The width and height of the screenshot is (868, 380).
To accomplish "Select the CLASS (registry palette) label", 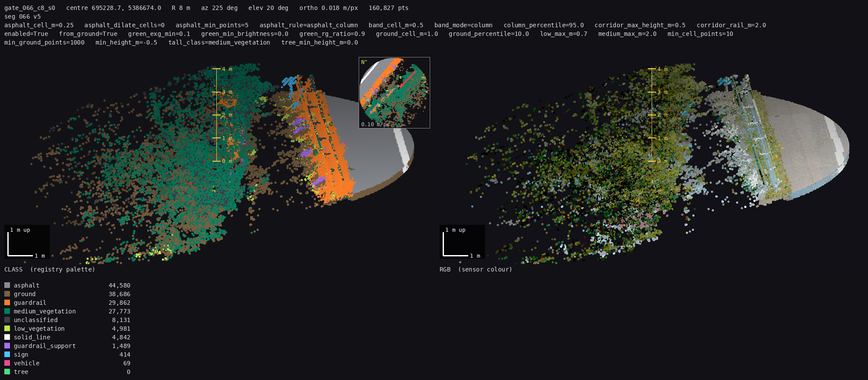I will 50,269.
